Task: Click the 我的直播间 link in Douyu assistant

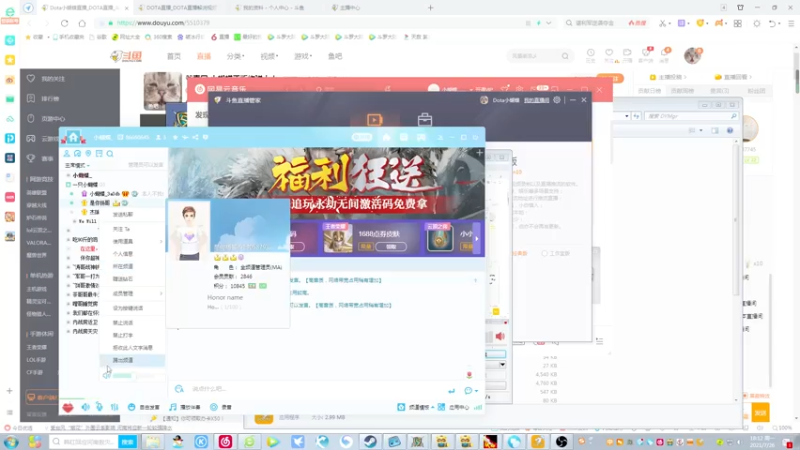Action: [x=536, y=100]
